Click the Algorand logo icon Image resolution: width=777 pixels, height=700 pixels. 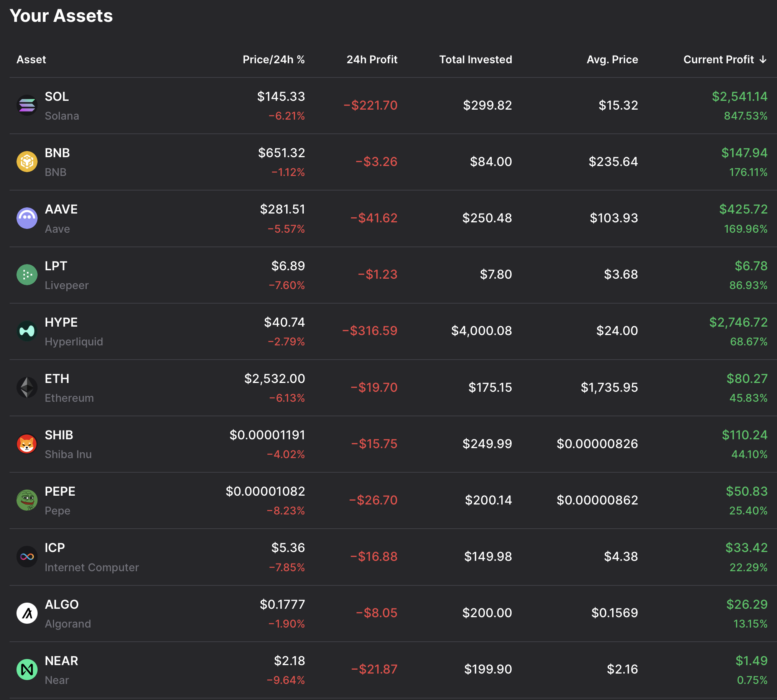pyautogui.click(x=27, y=613)
